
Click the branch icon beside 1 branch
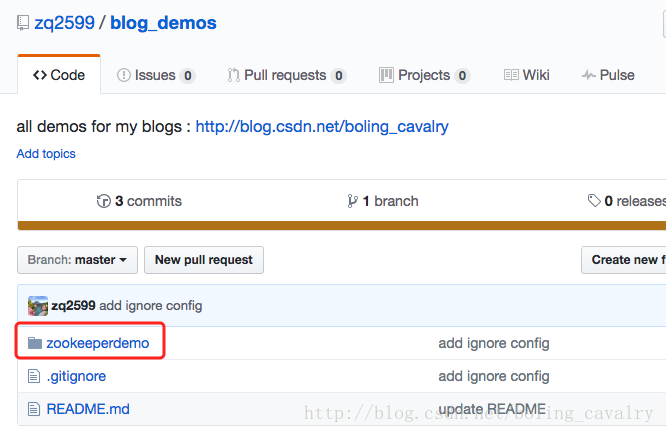[x=352, y=201]
